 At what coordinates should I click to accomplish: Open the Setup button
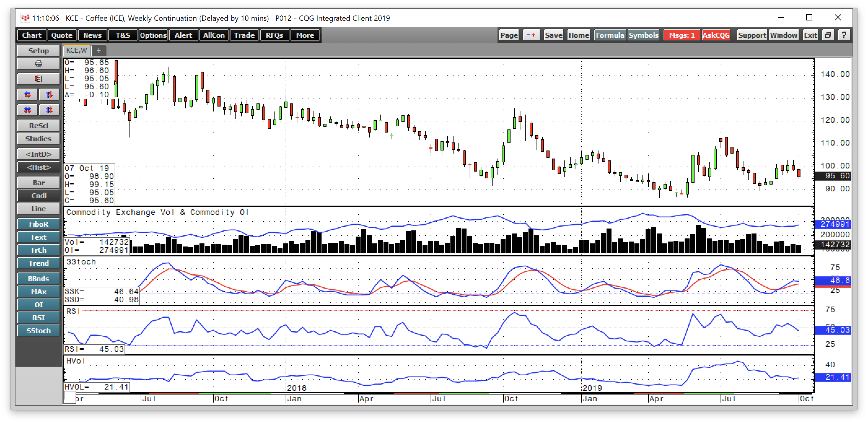(38, 50)
